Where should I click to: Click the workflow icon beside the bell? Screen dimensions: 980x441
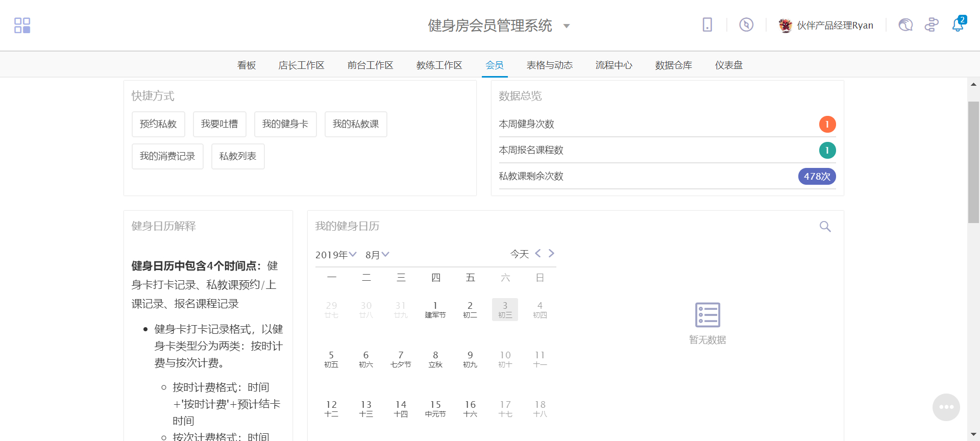(931, 24)
